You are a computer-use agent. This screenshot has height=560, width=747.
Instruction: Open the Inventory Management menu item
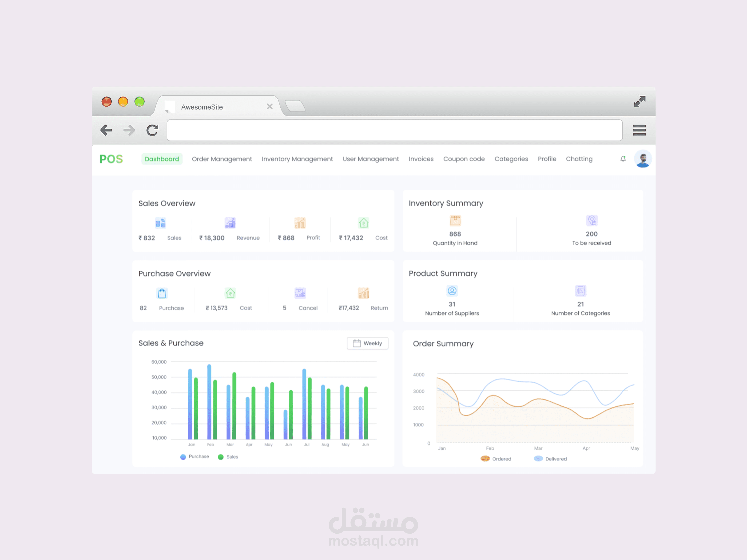tap(297, 159)
